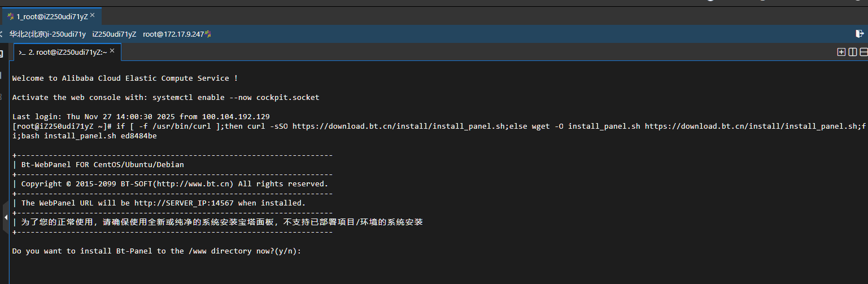Viewport: 868px width, 284px height.
Task: Click the exit session door icon
Action: coord(860,34)
